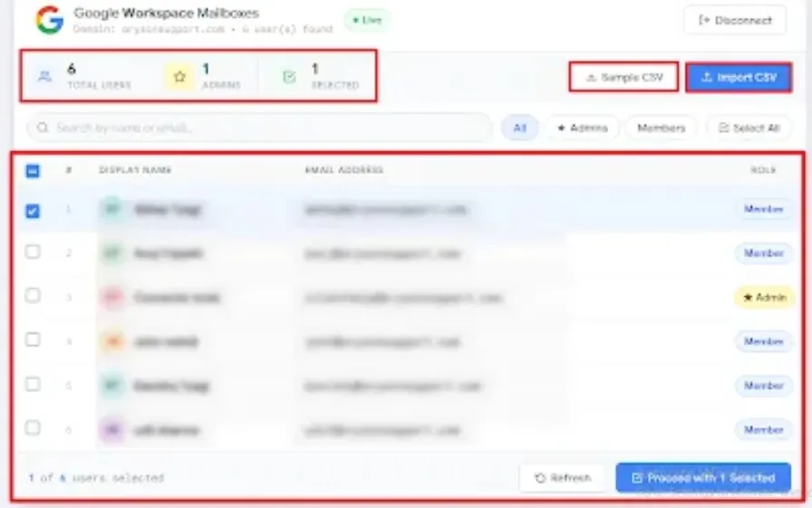Screen dimensions: 812x508
Task: Click the Google Workspace Mailboxes title
Action: 166,13
